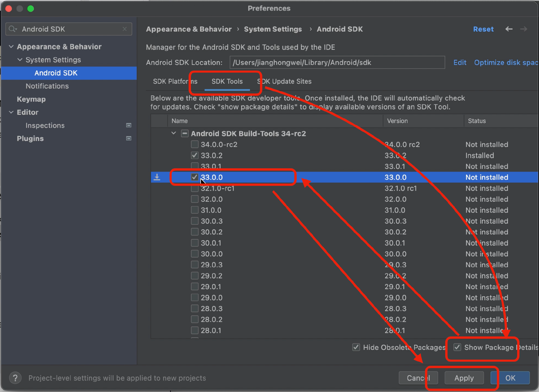The image size is (539, 392).
Task: Collapse System Settings tree node
Action: click(x=20, y=60)
